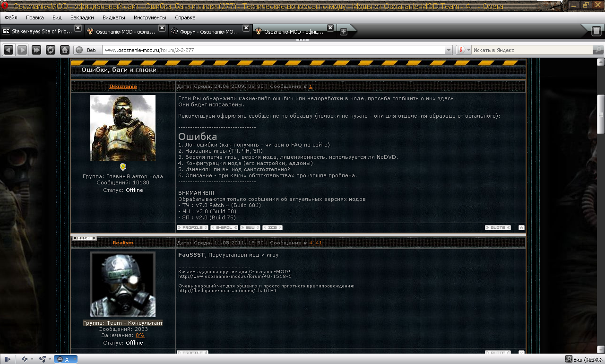This screenshot has height=364, width=605.
Task: Open the Osoznanie username link
Action: point(123,87)
